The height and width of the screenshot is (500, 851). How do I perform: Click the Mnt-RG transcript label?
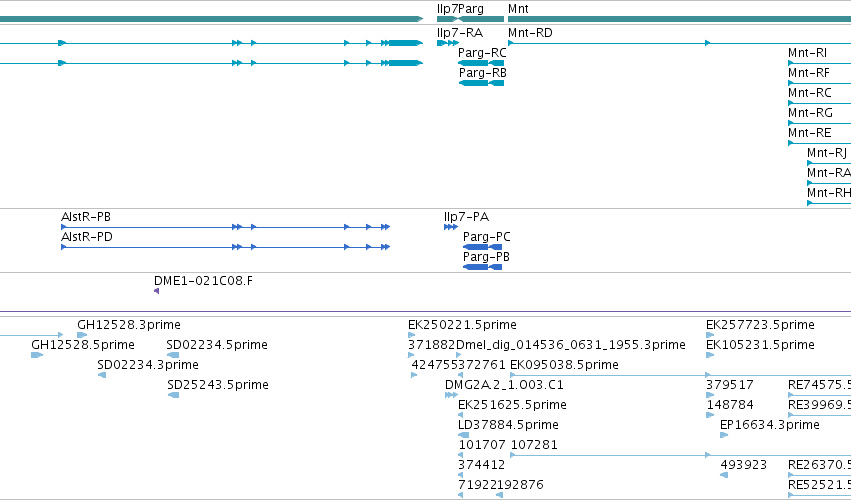click(810, 113)
